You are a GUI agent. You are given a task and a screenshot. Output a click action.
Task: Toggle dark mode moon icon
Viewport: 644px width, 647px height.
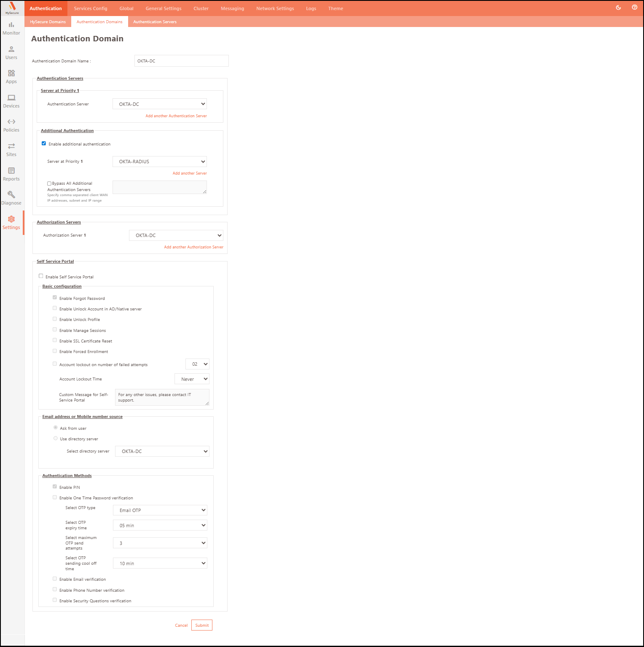[618, 8]
